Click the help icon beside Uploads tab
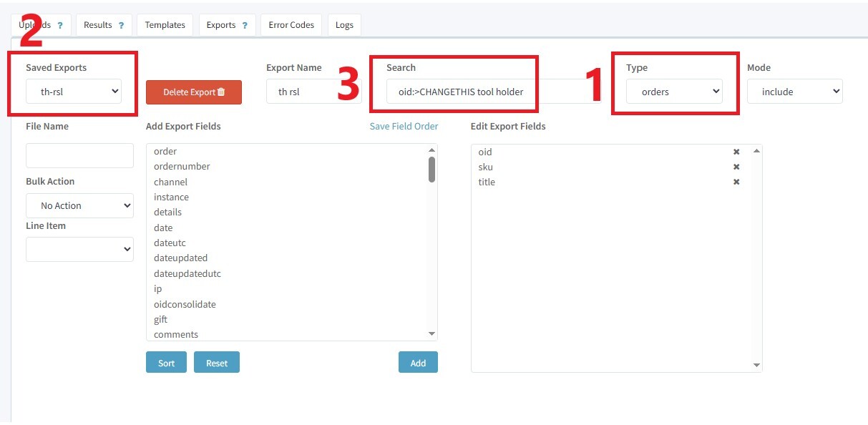Screen dimensions: 868x425 tap(60, 25)
